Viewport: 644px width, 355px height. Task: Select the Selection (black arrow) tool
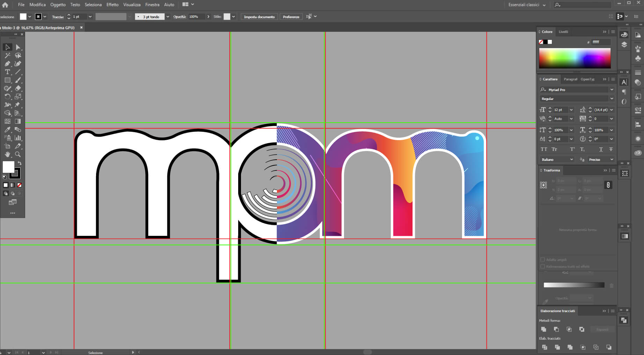(x=7, y=47)
